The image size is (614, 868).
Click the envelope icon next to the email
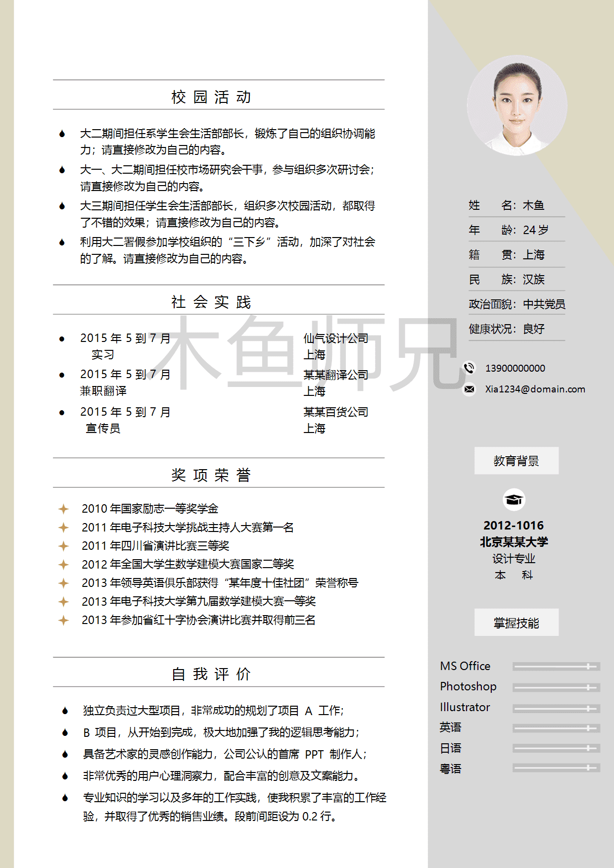pos(469,389)
